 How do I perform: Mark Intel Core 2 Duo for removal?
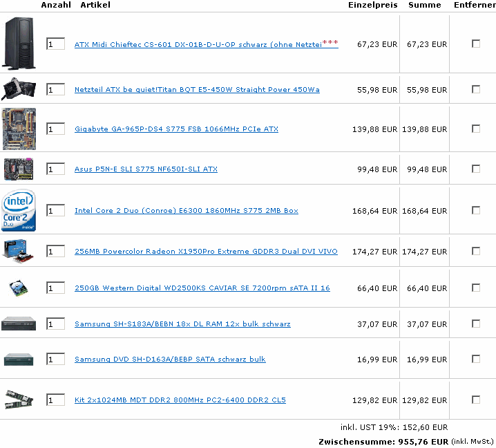pyautogui.click(x=476, y=210)
